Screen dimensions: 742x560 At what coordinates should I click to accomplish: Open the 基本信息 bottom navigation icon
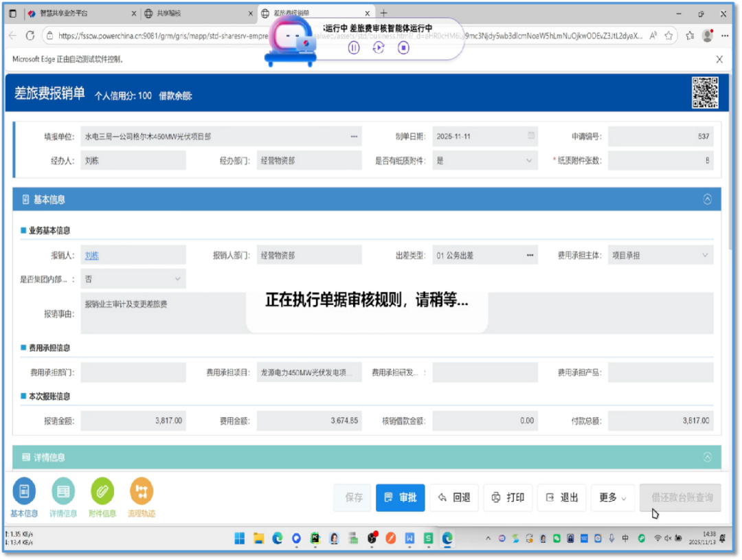(x=24, y=492)
